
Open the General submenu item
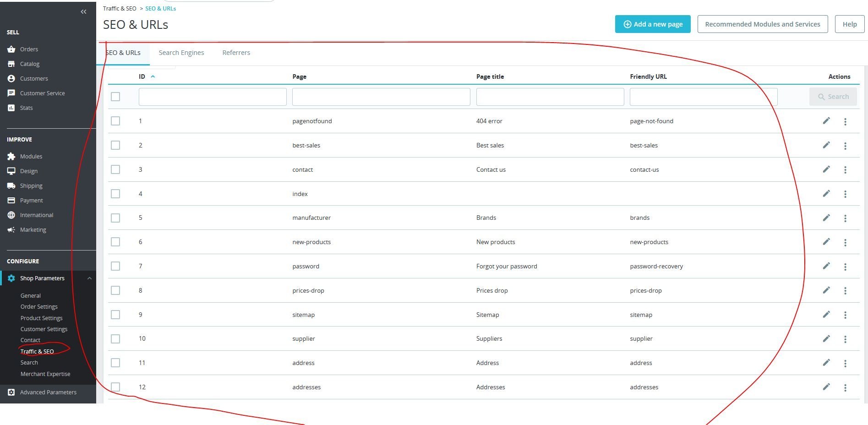[31, 295]
